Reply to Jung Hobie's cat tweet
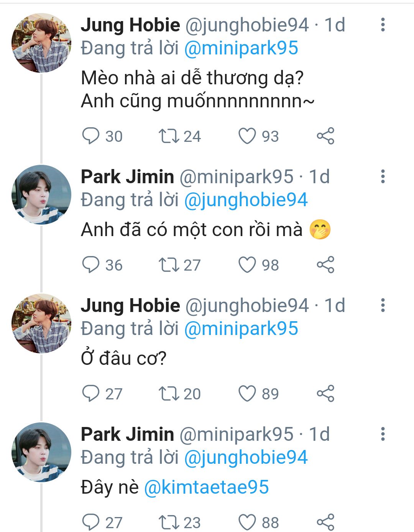The width and height of the screenshot is (414, 532). point(91,136)
